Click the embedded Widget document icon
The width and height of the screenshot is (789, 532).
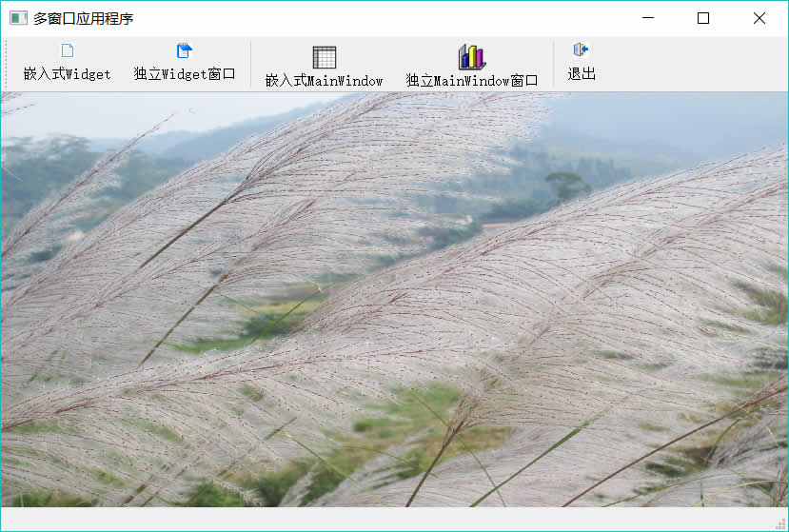(x=68, y=50)
